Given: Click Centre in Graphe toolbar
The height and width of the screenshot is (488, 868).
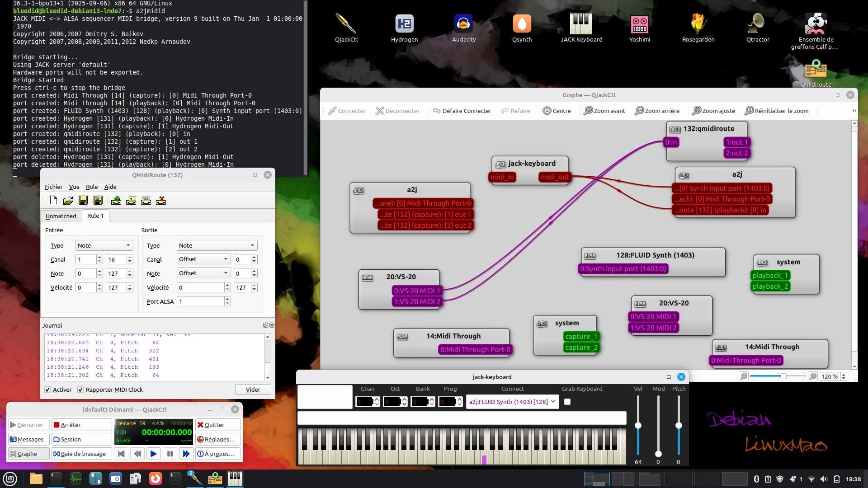Looking at the screenshot, I should (x=557, y=111).
